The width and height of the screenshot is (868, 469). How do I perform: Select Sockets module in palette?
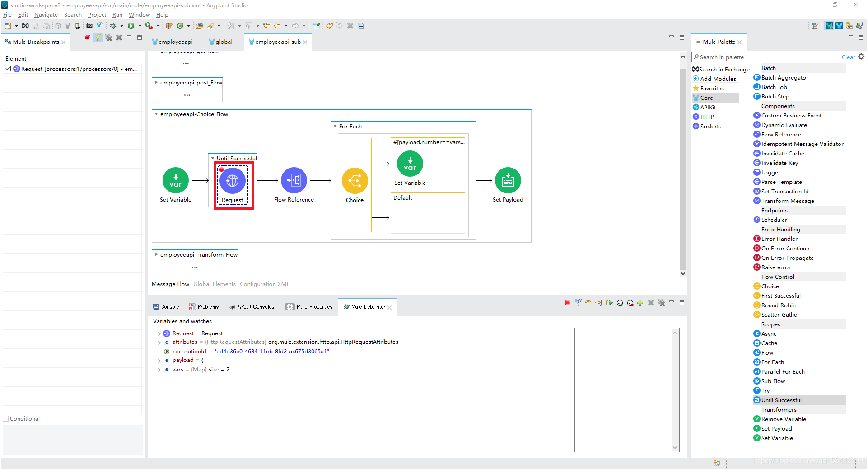707,126
